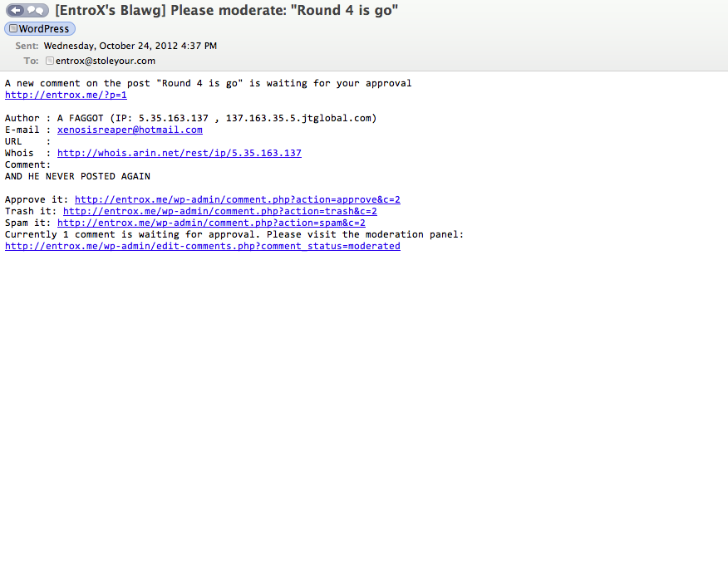Open the xenosisreaper@hotmail.com email link
The image size is (728, 584).
(130, 130)
